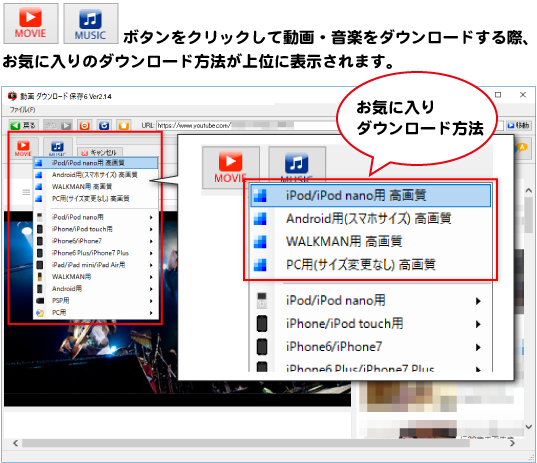This screenshot has height=463, width=537.
Task: Click the 移動 go button beside the URL field
Action: click(x=519, y=125)
